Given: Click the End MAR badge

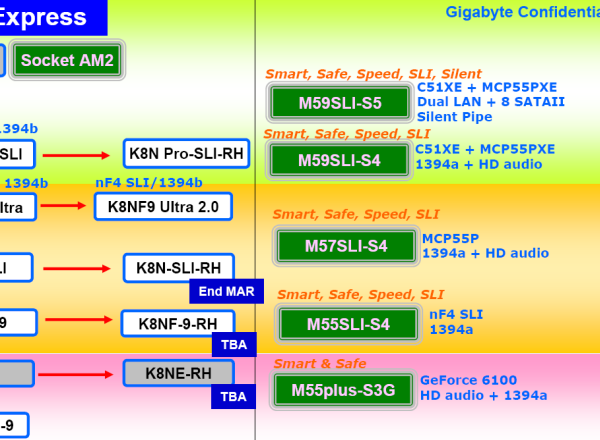Looking at the screenshot, I should [226, 292].
